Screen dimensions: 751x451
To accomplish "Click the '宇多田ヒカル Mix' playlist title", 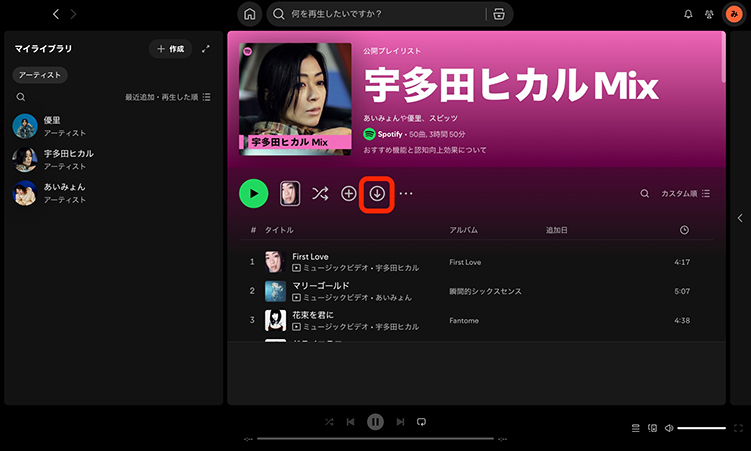I will [511, 85].
